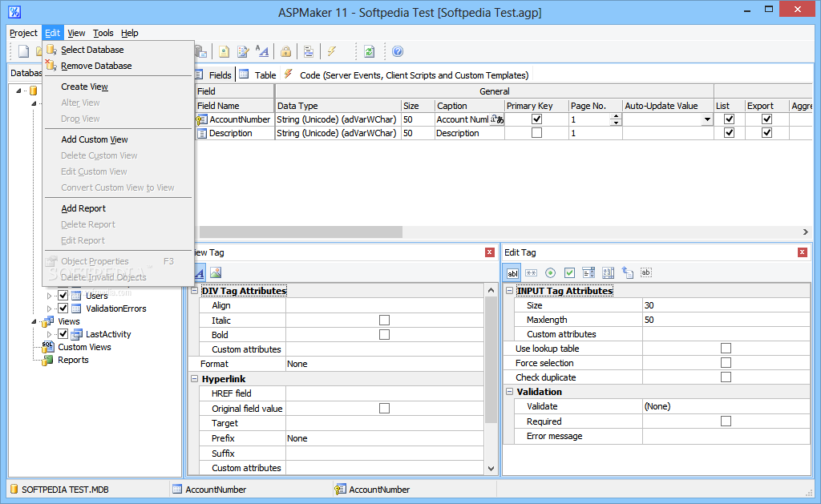Open security settings padlock icon
The height and width of the screenshot is (504, 821).
285,51
